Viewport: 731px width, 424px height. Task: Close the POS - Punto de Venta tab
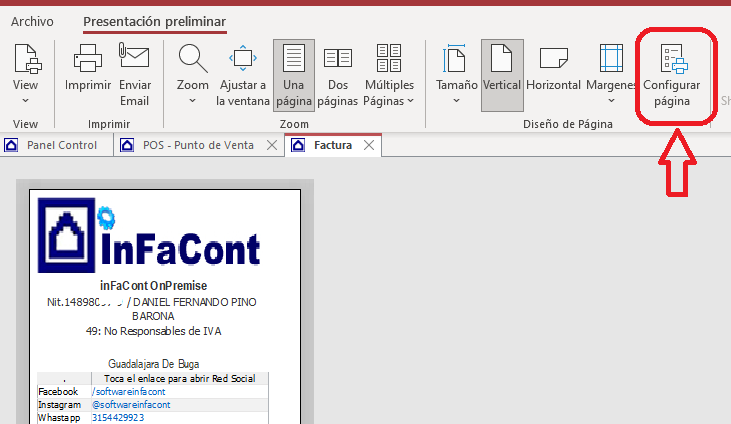[269, 145]
